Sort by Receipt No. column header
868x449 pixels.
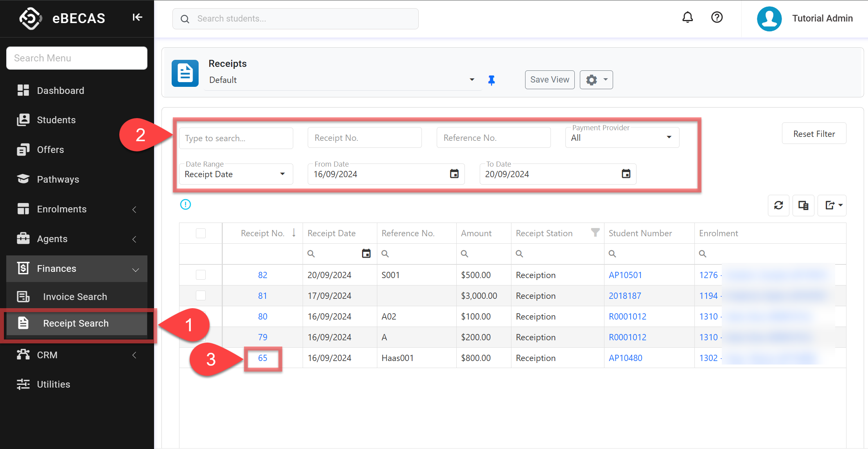(x=262, y=233)
